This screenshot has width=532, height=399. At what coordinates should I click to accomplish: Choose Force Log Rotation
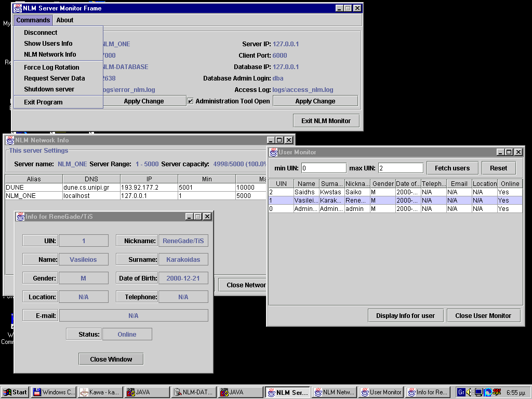coord(51,67)
